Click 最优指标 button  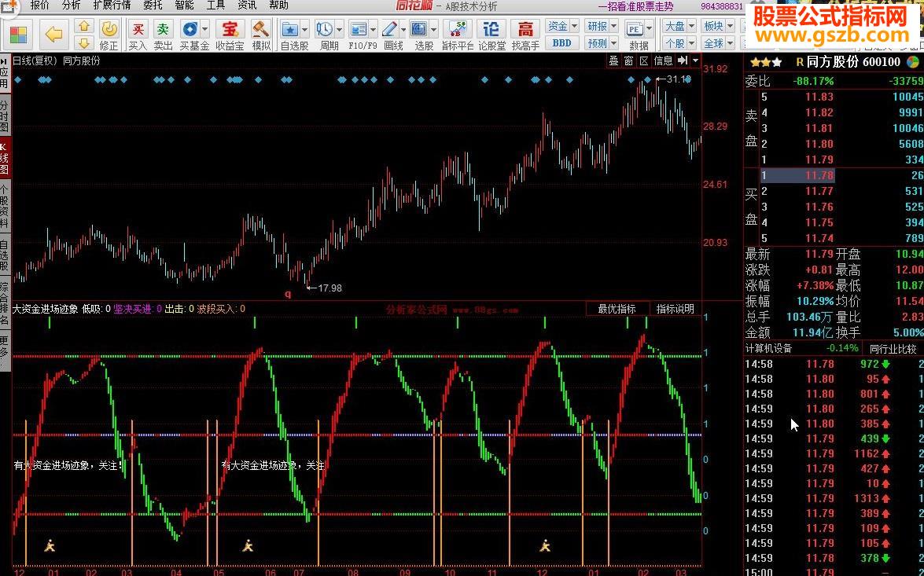(x=617, y=309)
